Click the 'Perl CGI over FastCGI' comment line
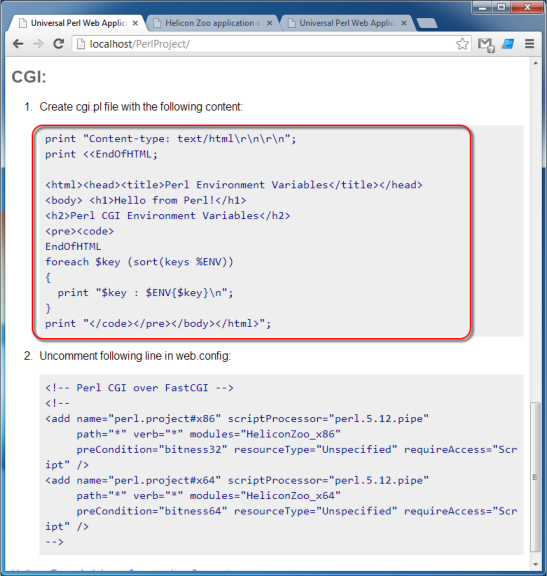This screenshot has width=547, height=576. pos(139,388)
